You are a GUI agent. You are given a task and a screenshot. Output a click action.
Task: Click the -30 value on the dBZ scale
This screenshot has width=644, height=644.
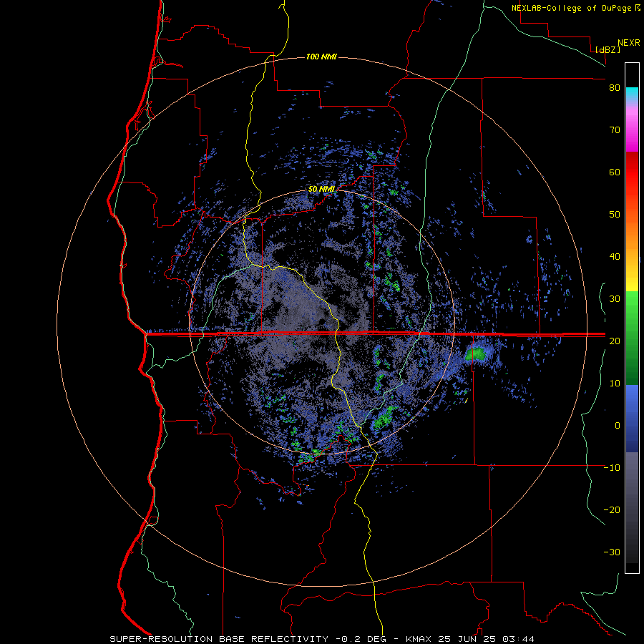[x=612, y=552]
